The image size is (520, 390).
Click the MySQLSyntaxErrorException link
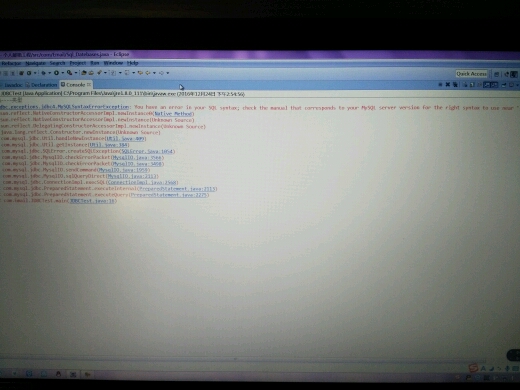pyautogui.click(x=65, y=107)
